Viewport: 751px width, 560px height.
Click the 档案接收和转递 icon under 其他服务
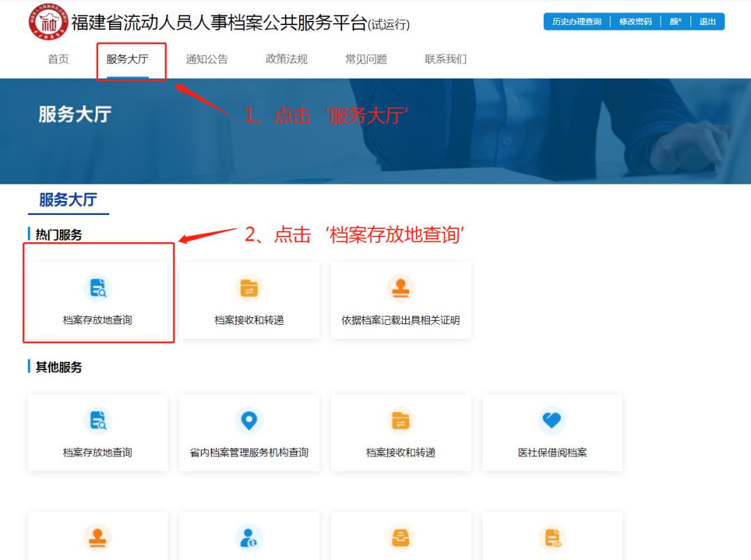401,420
